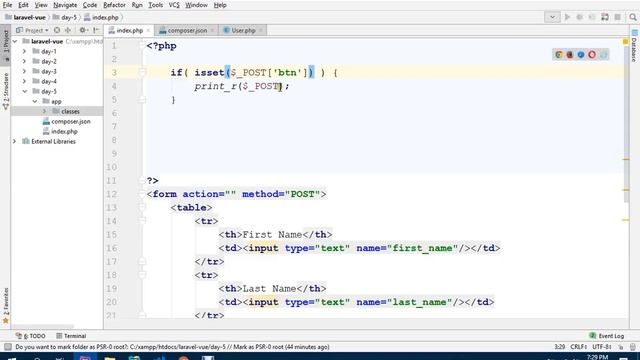
Task: Open page in Firefox browser icon
Action: coord(570,55)
